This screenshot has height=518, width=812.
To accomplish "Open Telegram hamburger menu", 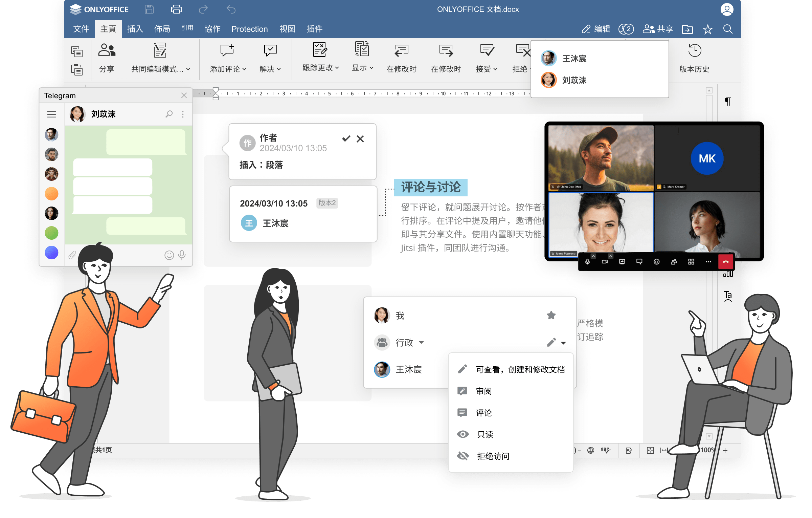I will tap(51, 114).
